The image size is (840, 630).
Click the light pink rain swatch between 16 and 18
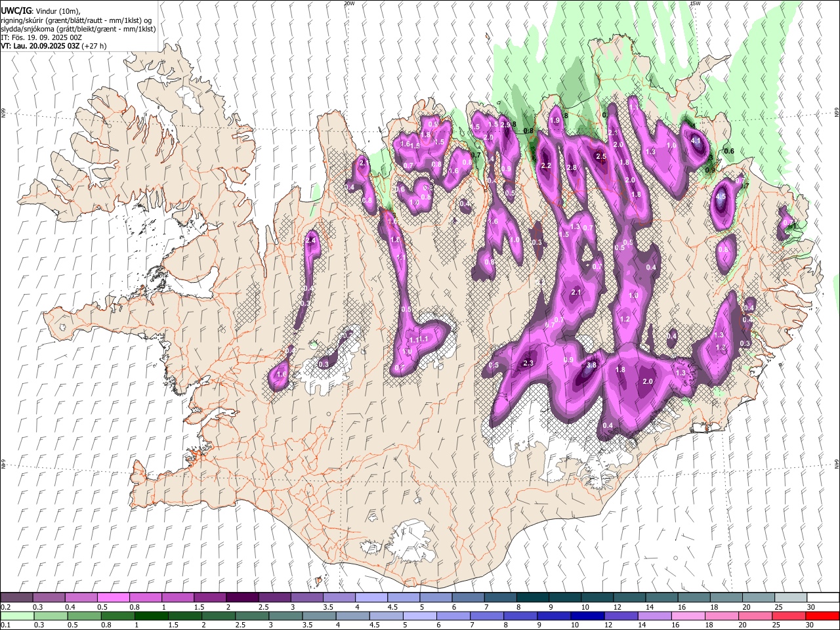click(688, 616)
